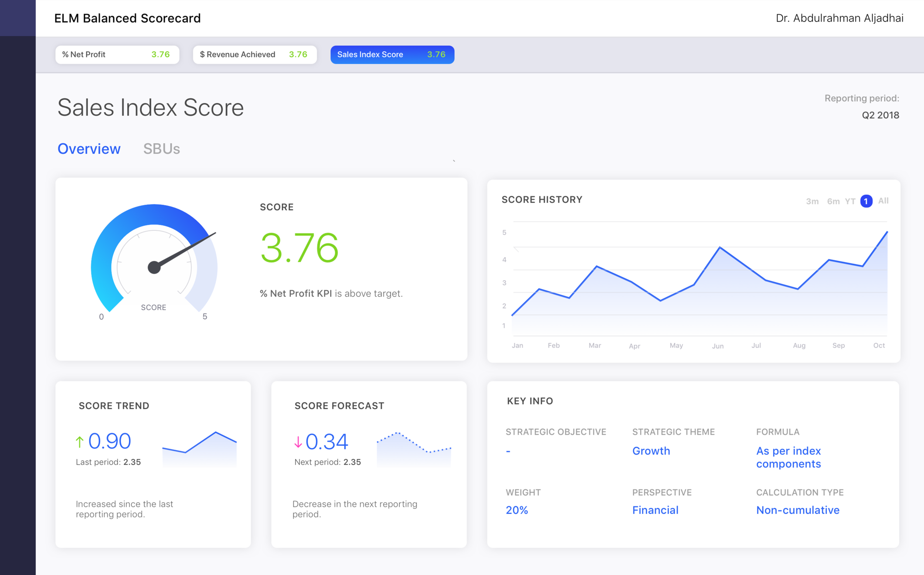Click the Jun peak on the Score History chart
Image resolution: width=924 pixels, height=575 pixels.
pyautogui.click(x=719, y=247)
